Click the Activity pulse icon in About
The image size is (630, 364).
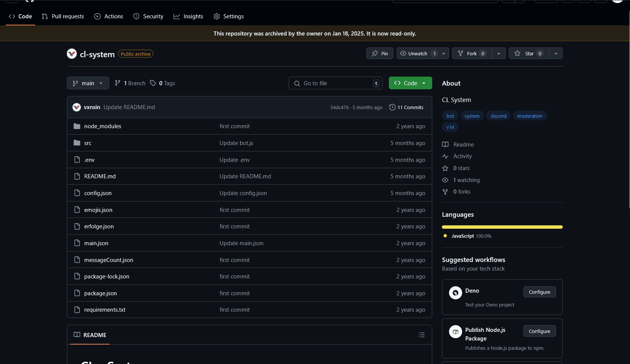(445, 156)
